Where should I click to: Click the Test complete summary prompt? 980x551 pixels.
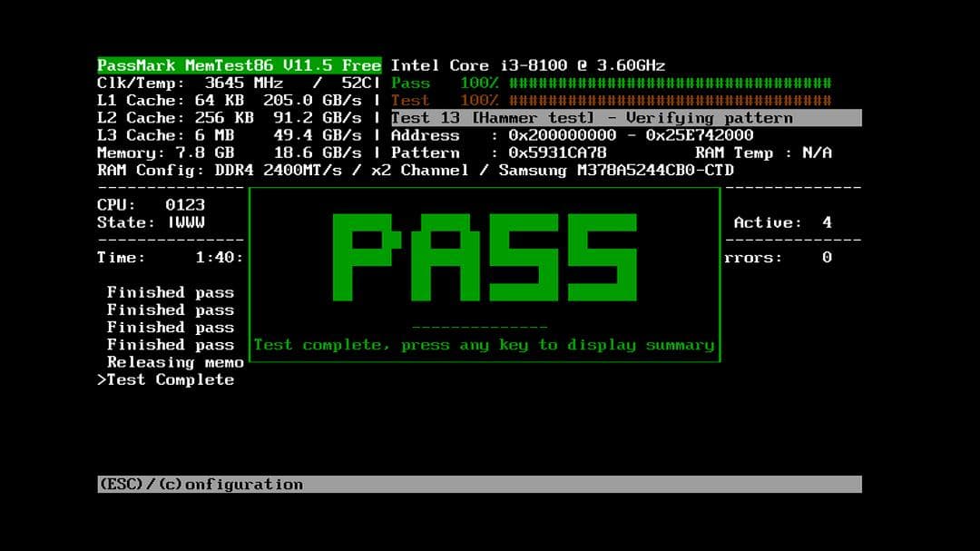point(485,344)
